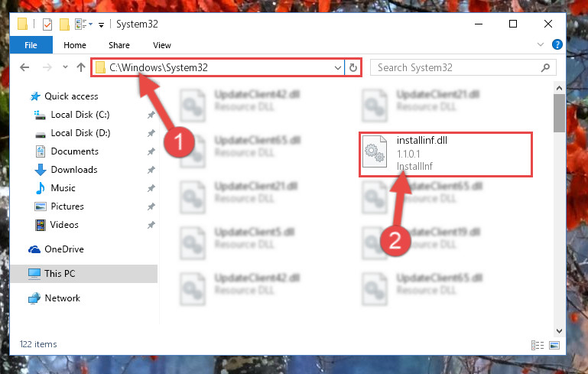
Task: Unpin Documents from Quick access
Action: pyautogui.click(x=151, y=151)
